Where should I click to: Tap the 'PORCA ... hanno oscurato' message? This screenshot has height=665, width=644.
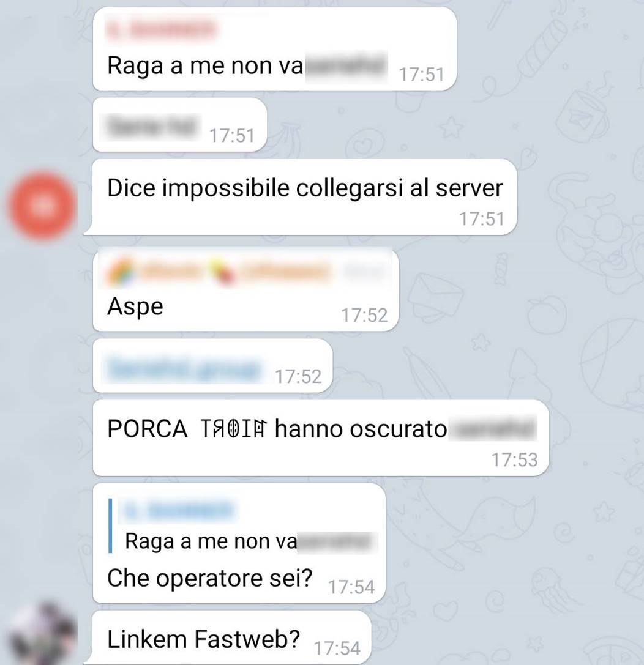click(x=321, y=437)
